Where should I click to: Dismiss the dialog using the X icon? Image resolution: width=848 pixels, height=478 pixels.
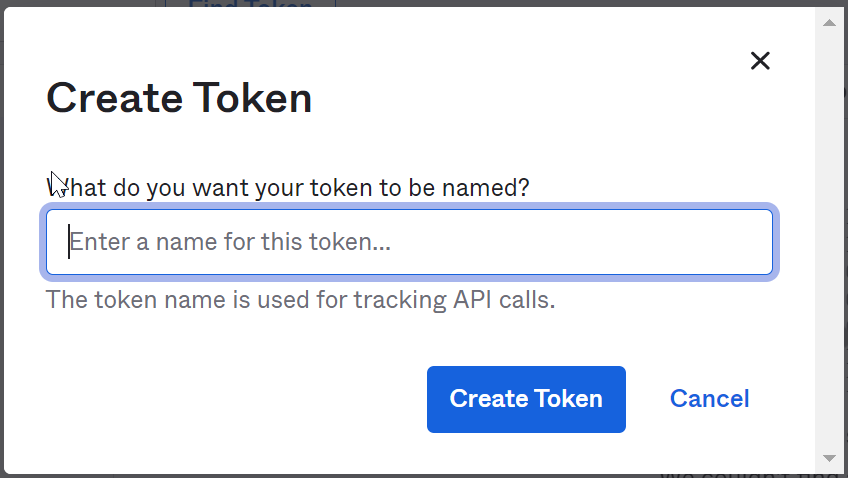(760, 61)
